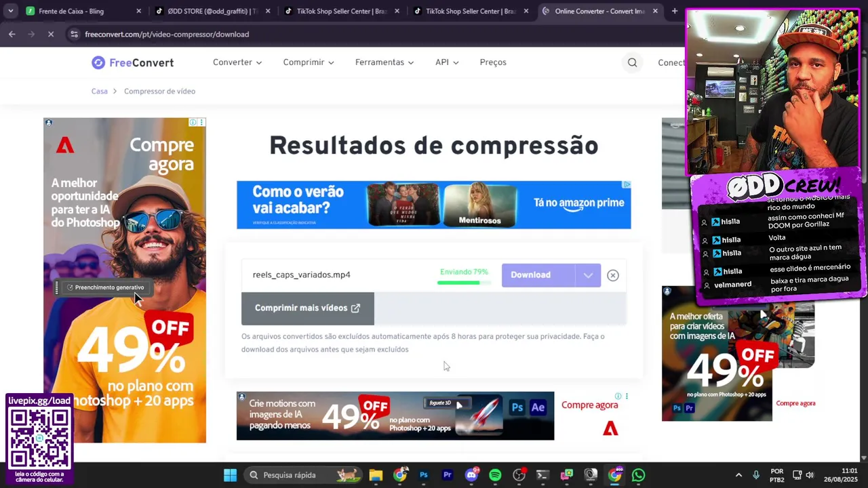Expand the Converter menu
Viewport: 868px width, 488px height.
click(237, 62)
